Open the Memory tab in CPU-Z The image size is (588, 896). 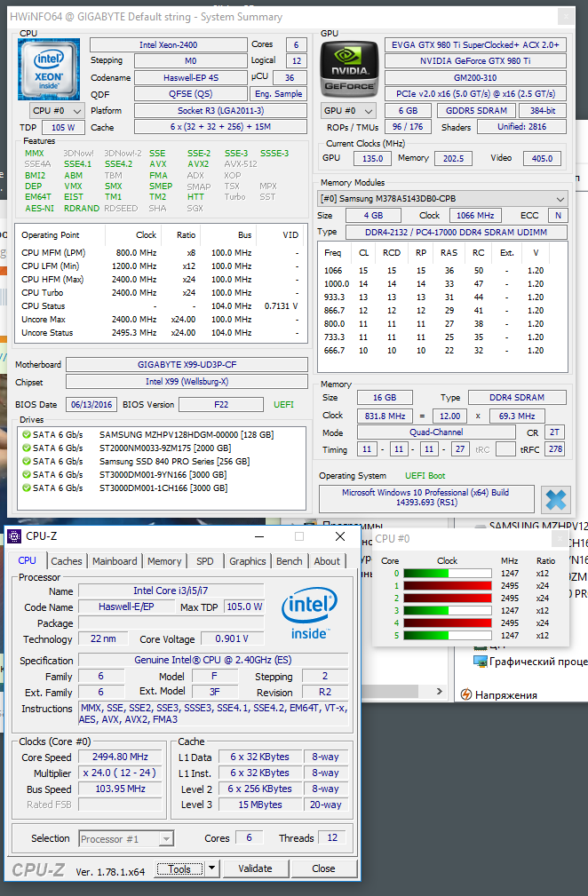pyautogui.click(x=164, y=561)
